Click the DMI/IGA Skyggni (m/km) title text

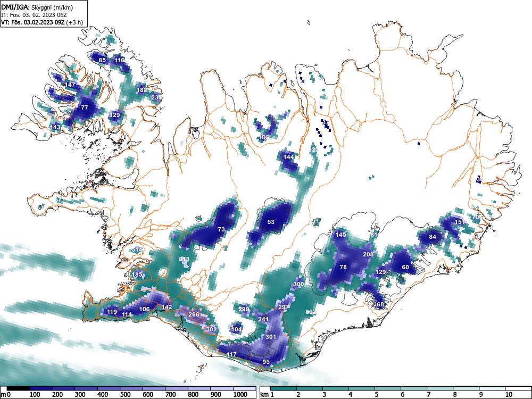coord(37,7)
